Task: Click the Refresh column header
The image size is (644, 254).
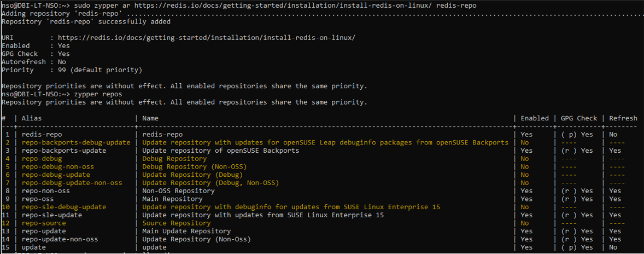Action: point(623,118)
